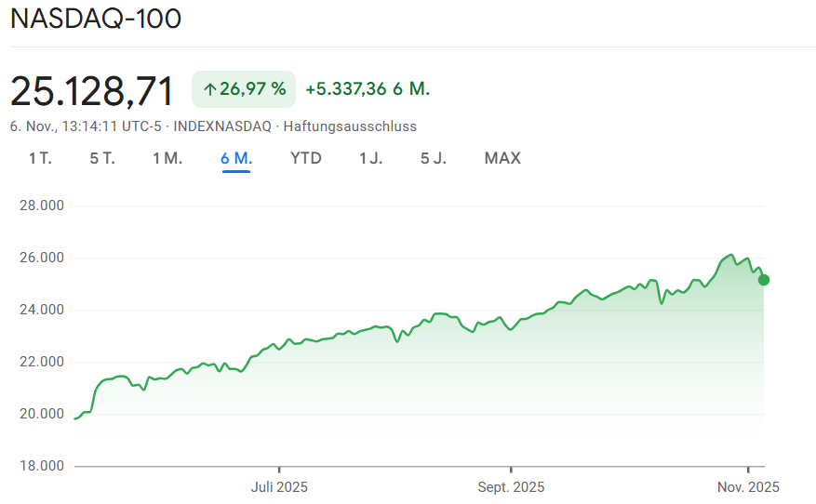
Task: Click the 28.000 y-axis label
Action: 41,206
